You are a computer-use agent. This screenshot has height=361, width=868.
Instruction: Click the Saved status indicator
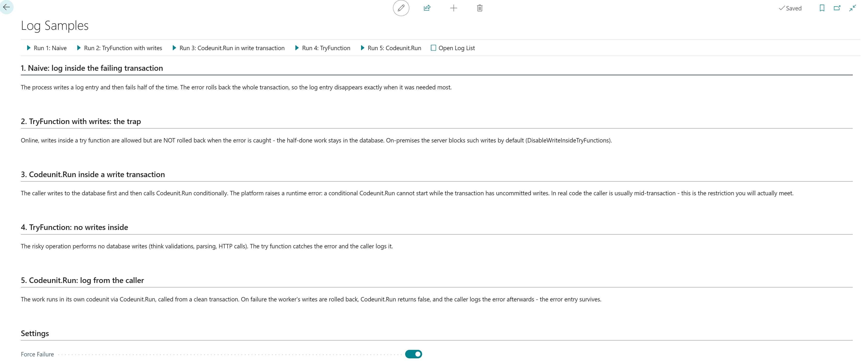click(x=790, y=8)
